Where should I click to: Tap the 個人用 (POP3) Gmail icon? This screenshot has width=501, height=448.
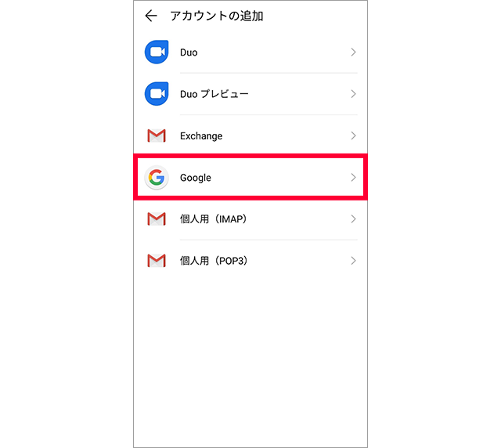pos(157,261)
